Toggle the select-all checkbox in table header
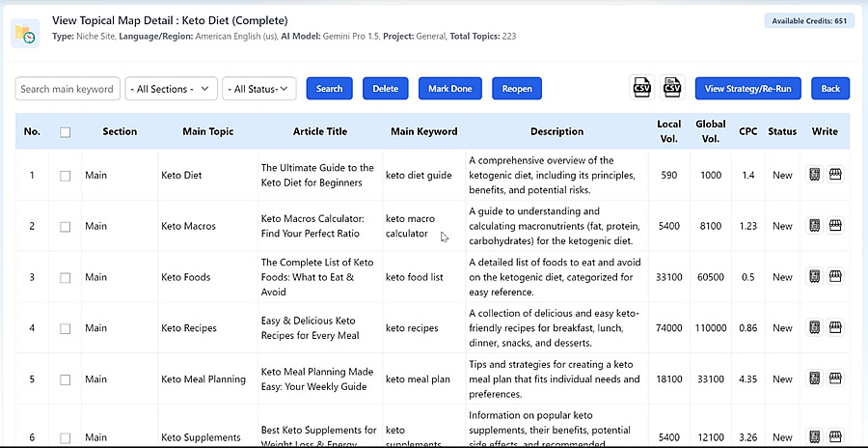The image size is (868, 448). [66, 132]
